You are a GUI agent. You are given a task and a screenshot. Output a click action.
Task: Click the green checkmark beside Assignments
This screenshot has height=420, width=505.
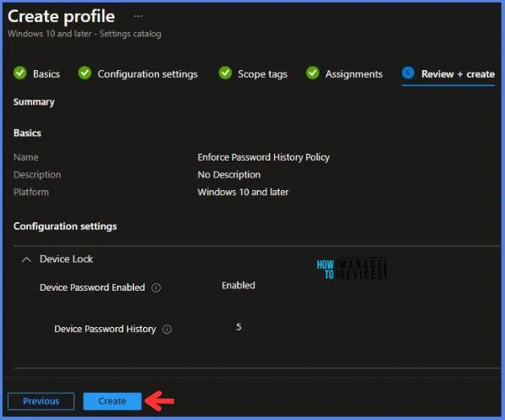(x=312, y=73)
